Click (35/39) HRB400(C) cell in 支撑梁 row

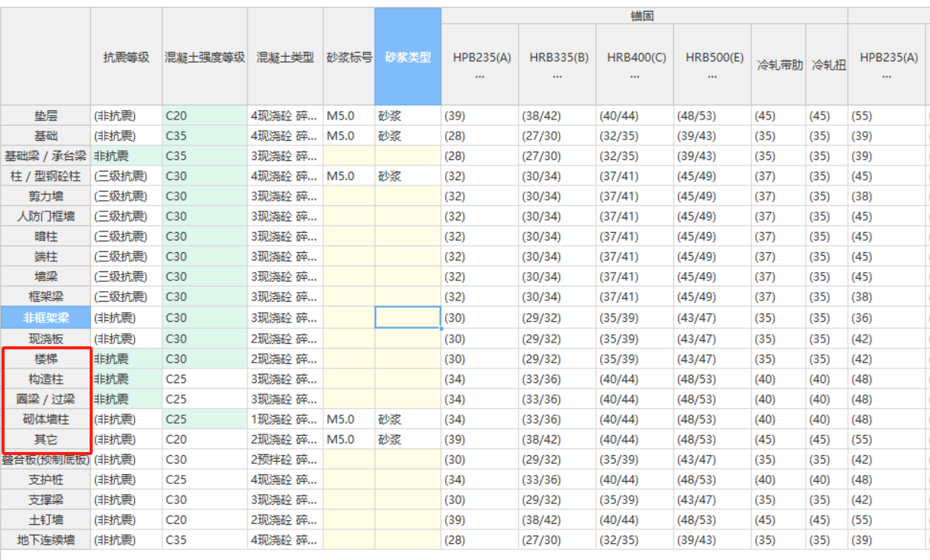pyautogui.click(x=636, y=499)
